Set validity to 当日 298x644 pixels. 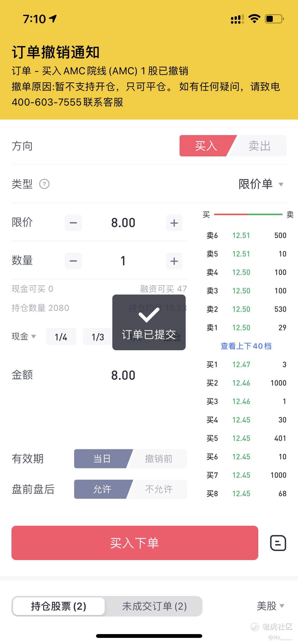[102, 459]
